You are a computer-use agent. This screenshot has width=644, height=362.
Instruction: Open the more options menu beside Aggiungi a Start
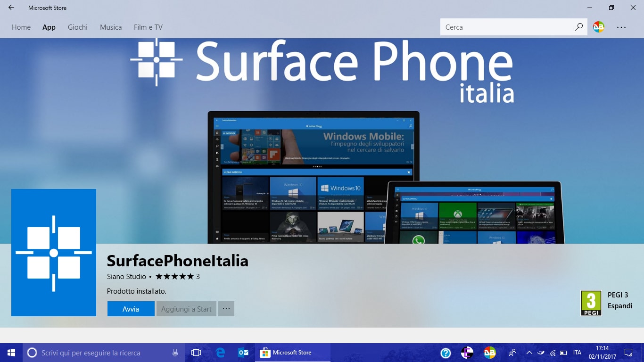click(x=226, y=309)
